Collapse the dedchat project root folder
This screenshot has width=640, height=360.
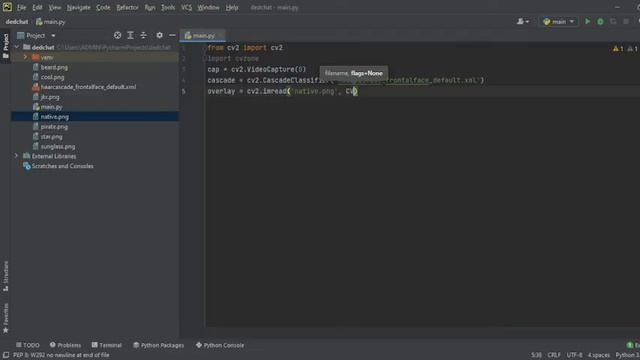click(17, 47)
